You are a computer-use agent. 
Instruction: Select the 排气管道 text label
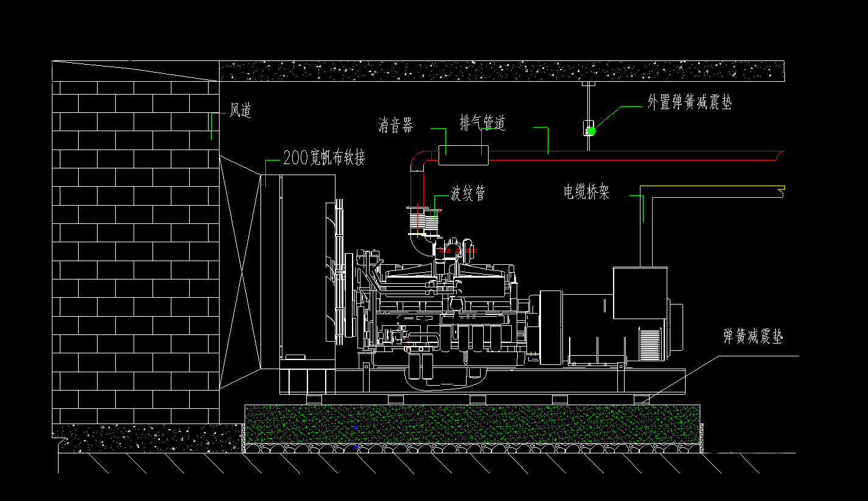click(x=482, y=123)
